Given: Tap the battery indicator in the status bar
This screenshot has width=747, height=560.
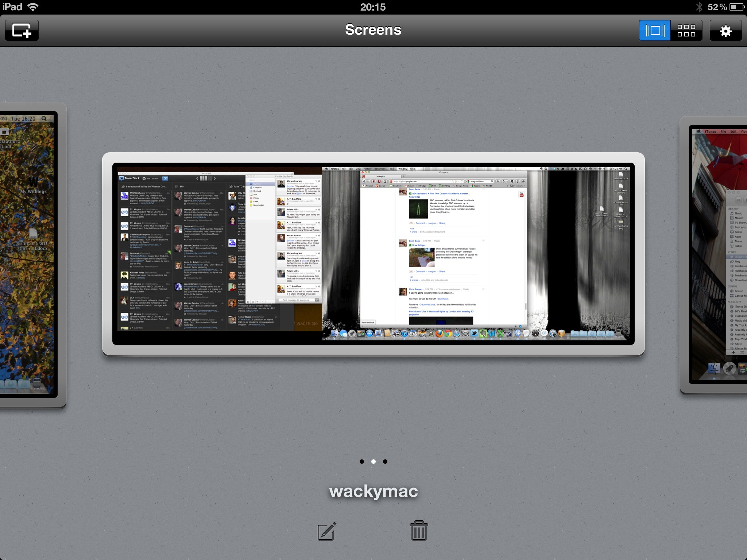Looking at the screenshot, I should pos(736,7).
